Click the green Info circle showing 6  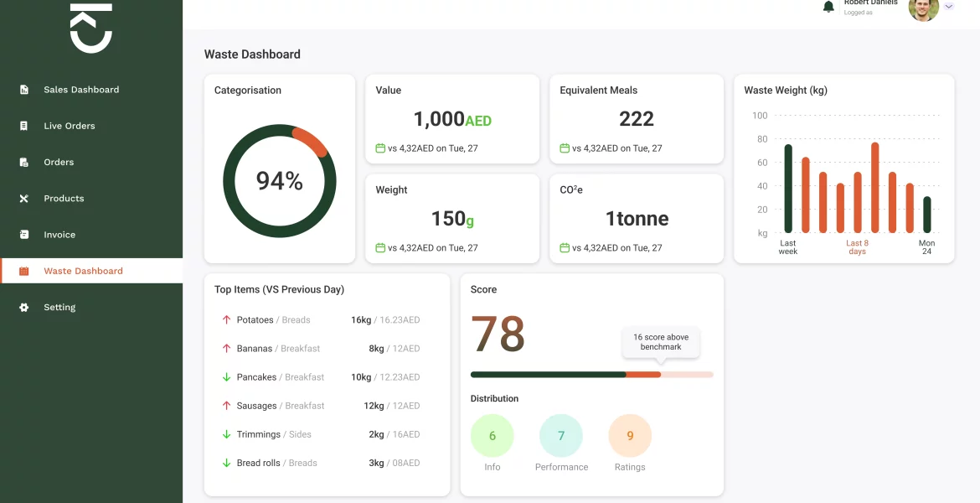tap(492, 435)
